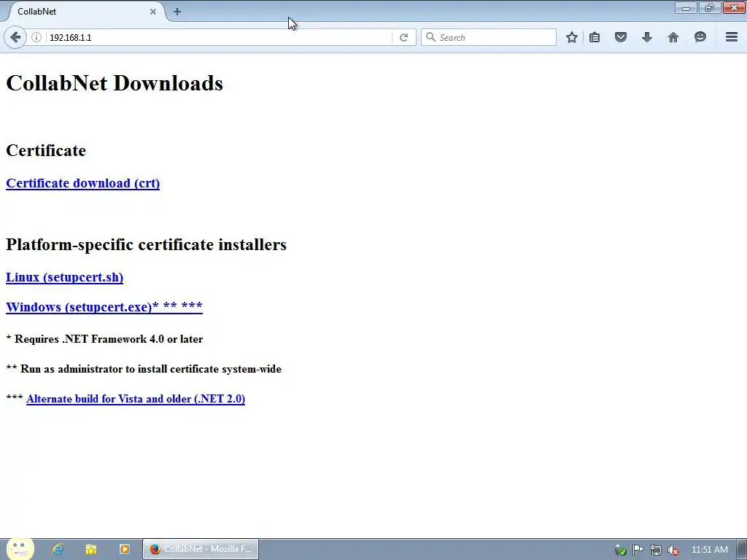This screenshot has width=747, height=560.
Task: Restore down the Firefox window
Action: tap(710, 7)
